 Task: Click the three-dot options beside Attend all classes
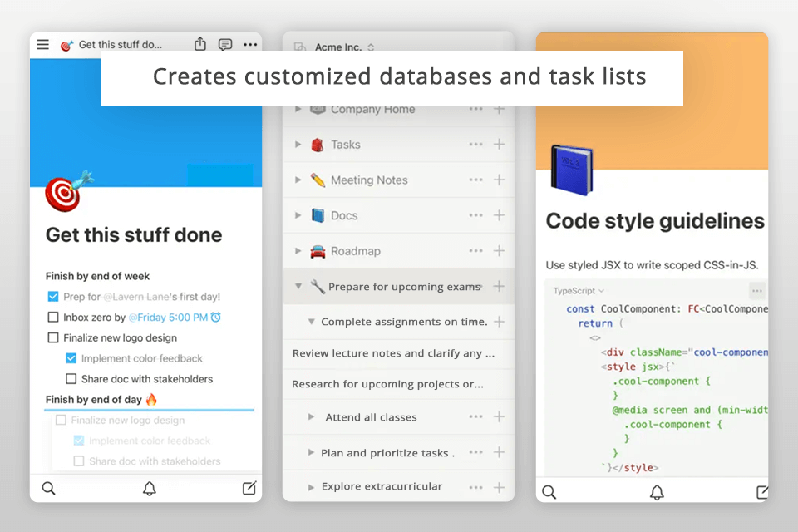(475, 417)
